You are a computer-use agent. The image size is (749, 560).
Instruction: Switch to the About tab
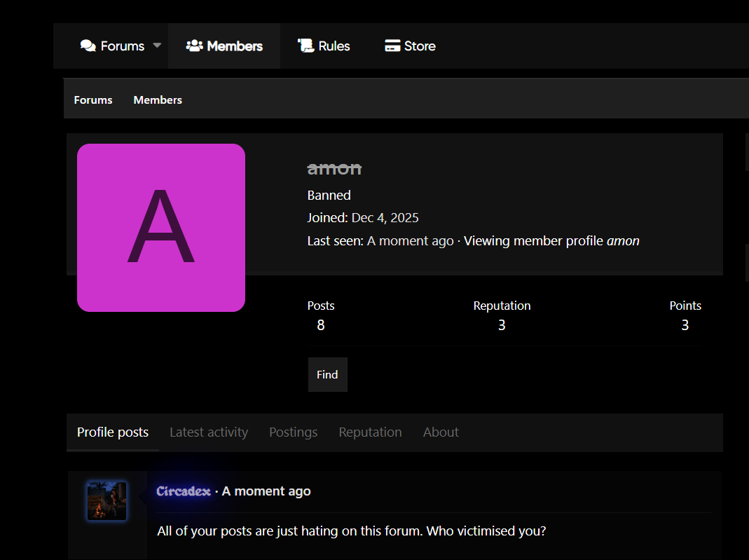(x=441, y=432)
